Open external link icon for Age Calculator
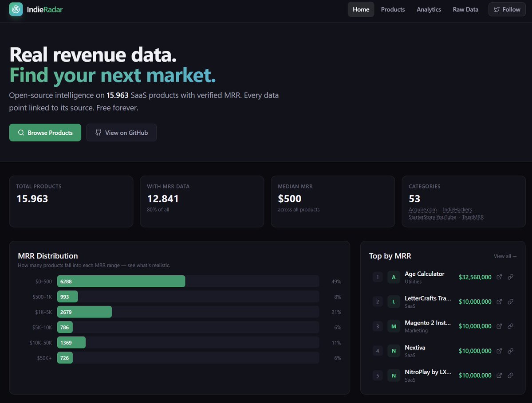The image size is (532, 403). [x=499, y=277]
